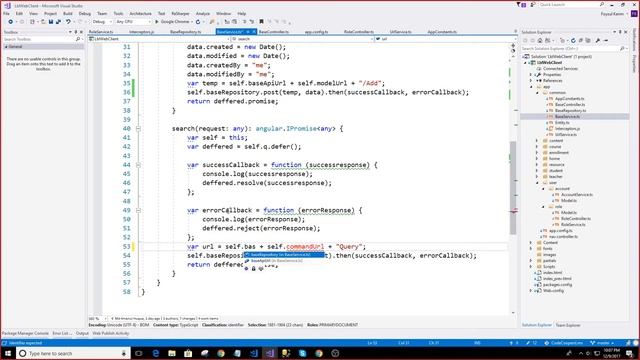Open BaseRepository.ts in Solution Explorer
The image size is (640, 360).
click(570, 111)
